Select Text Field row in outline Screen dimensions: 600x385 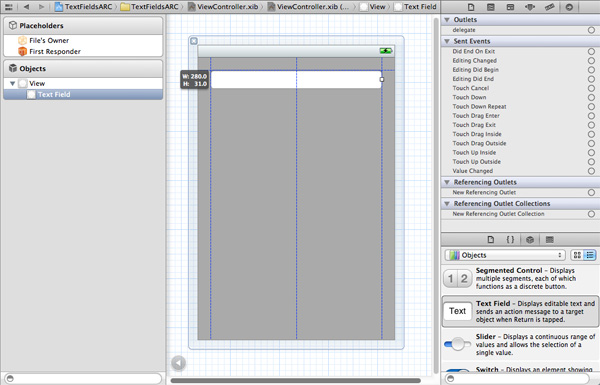point(83,94)
